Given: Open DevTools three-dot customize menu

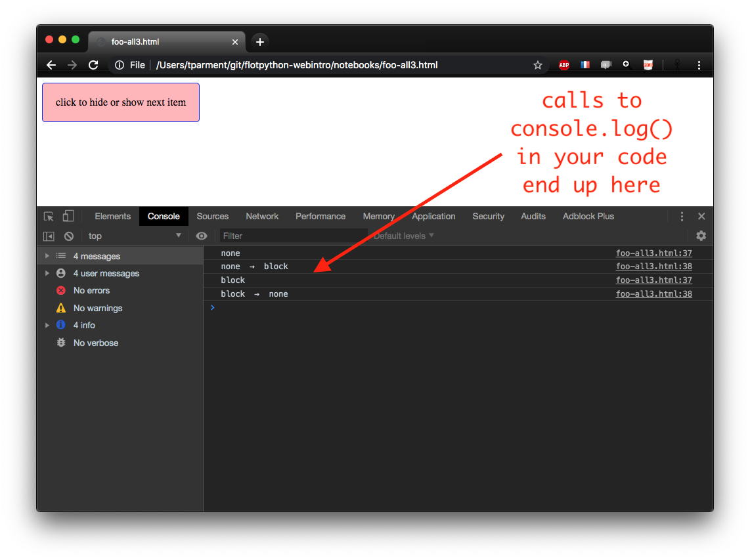Looking at the screenshot, I should point(682,217).
